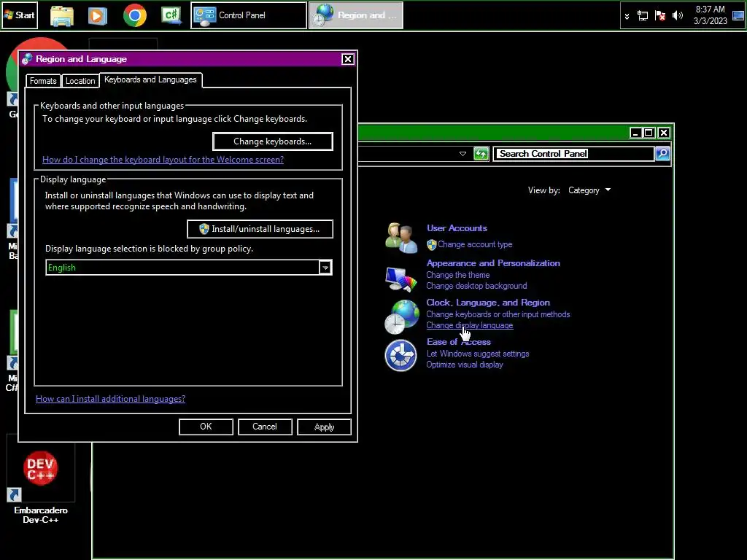Open the Ease of Access icon
This screenshot has width=747, height=560.
400,355
